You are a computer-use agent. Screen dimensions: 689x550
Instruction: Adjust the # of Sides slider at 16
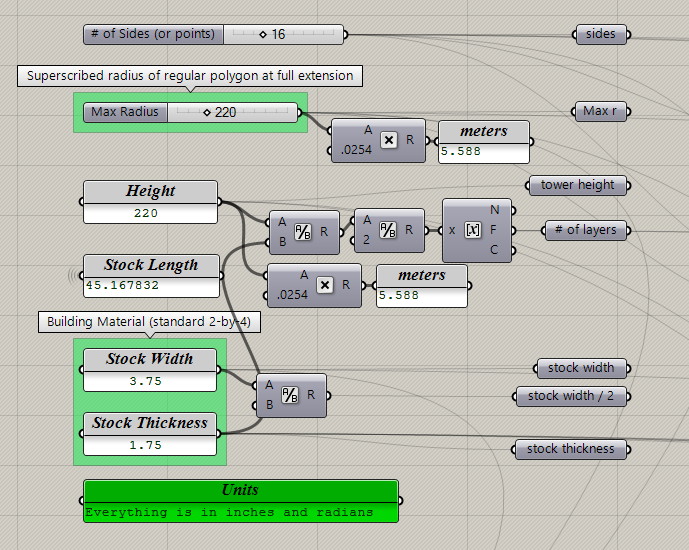click(x=283, y=34)
